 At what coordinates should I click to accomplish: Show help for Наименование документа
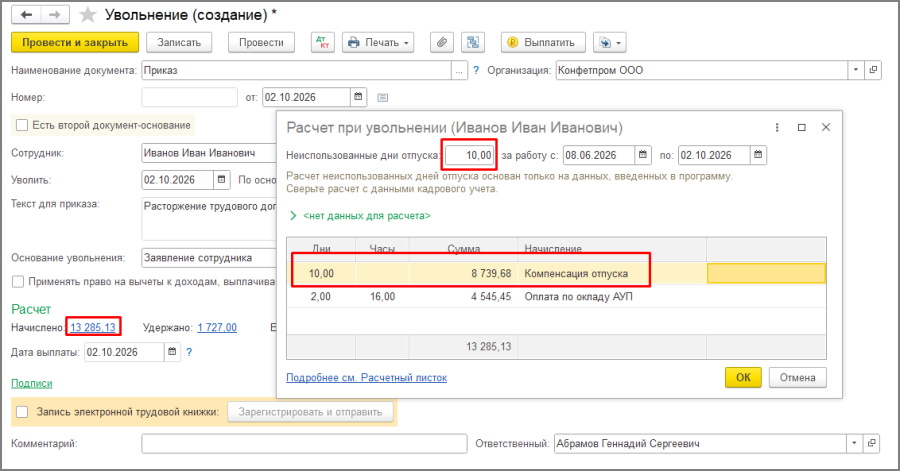pos(476,71)
